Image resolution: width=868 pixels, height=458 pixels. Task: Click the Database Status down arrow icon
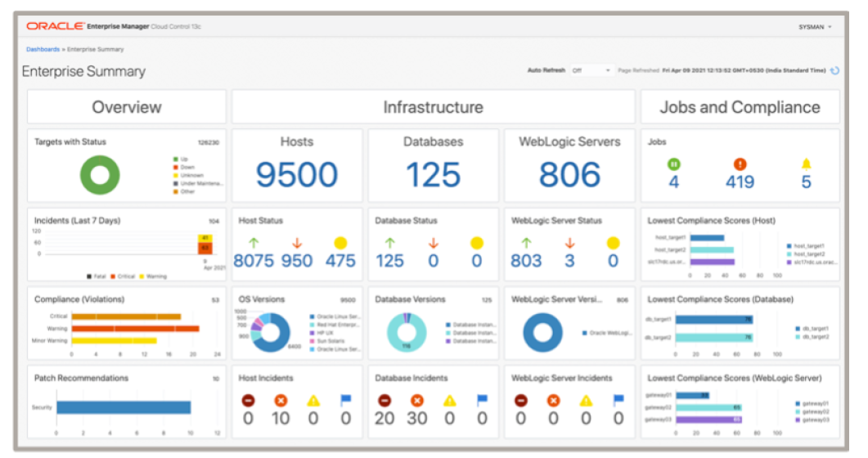click(434, 243)
